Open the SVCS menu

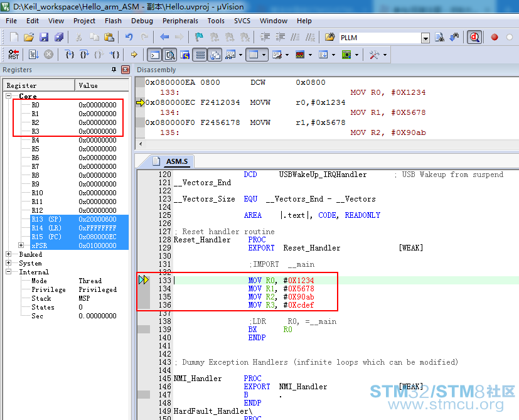242,21
